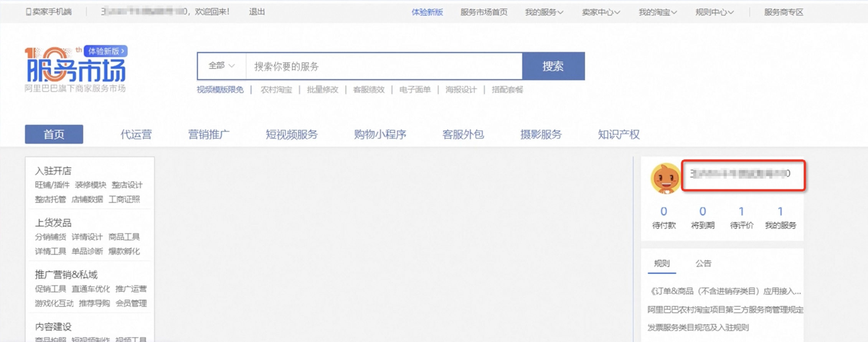Open 推广运营 in sidebar
Image resolution: width=868 pixels, height=342 pixels.
click(131, 289)
